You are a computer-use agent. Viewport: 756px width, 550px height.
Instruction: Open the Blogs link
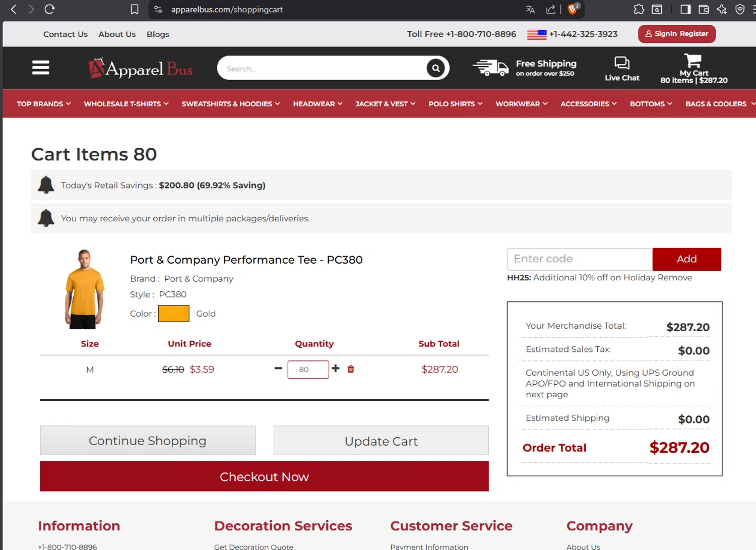(x=158, y=34)
